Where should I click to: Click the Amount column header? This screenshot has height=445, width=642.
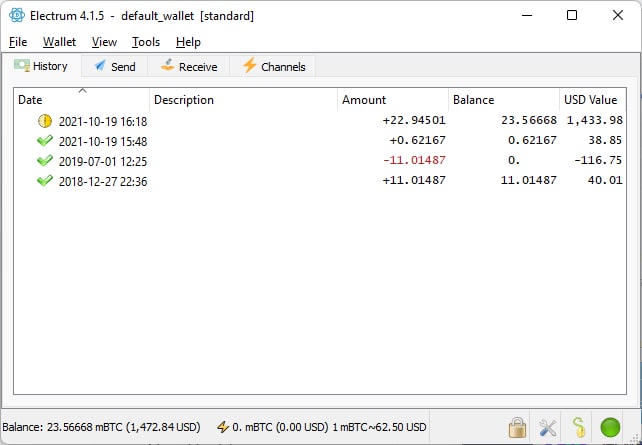click(393, 100)
